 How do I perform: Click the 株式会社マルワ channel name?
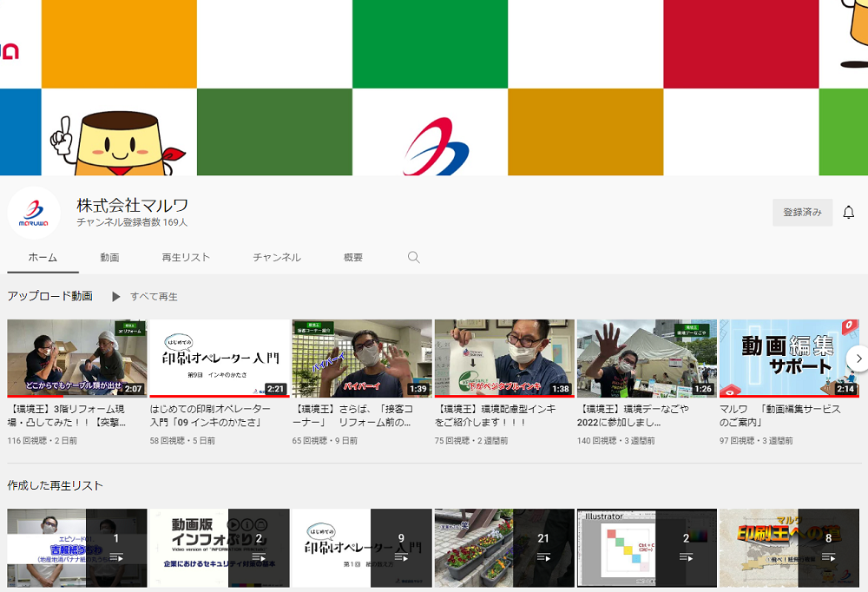point(132,206)
